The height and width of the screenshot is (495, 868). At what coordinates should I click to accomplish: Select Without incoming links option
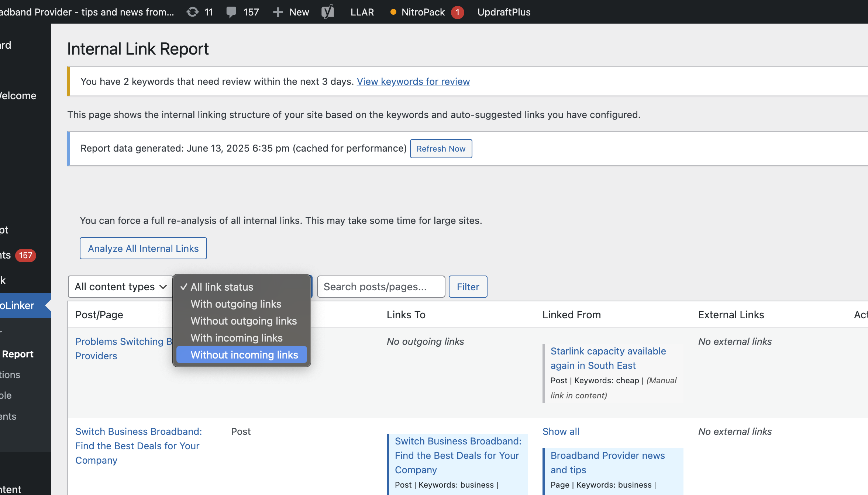[244, 355]
